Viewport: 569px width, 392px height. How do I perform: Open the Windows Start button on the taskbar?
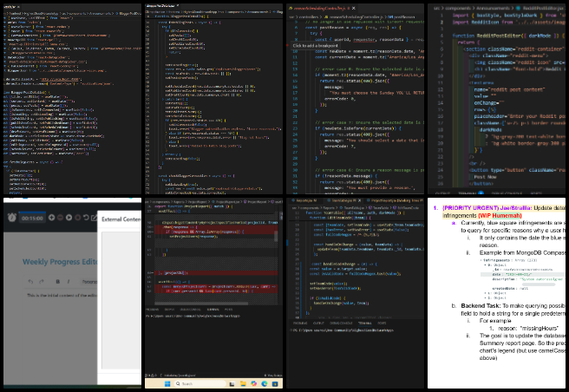[167, 383]
